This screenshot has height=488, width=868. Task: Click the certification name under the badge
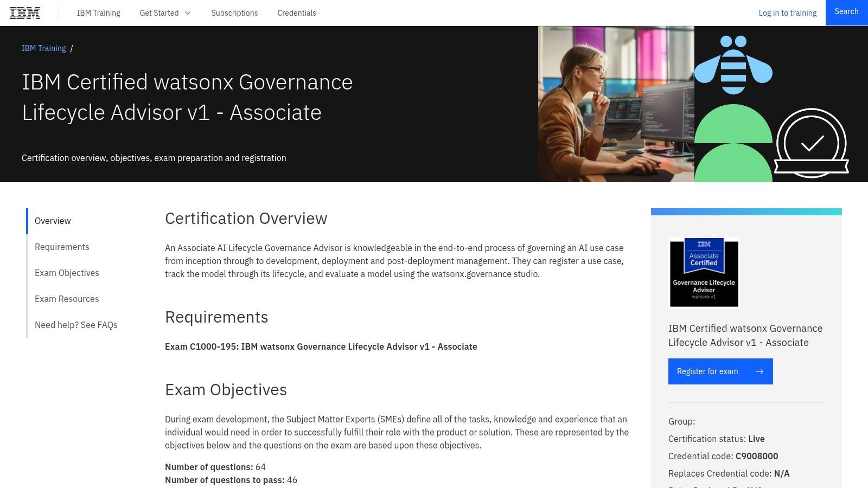745,336
